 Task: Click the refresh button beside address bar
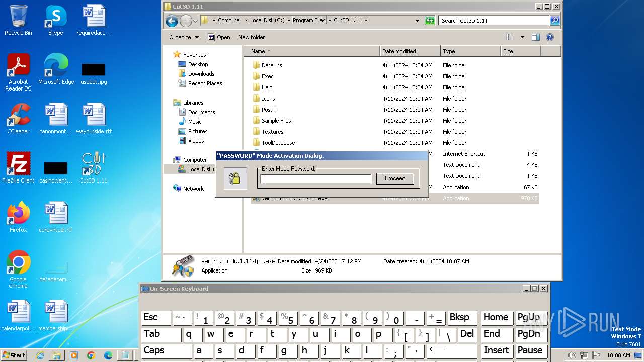click(430, 21)
